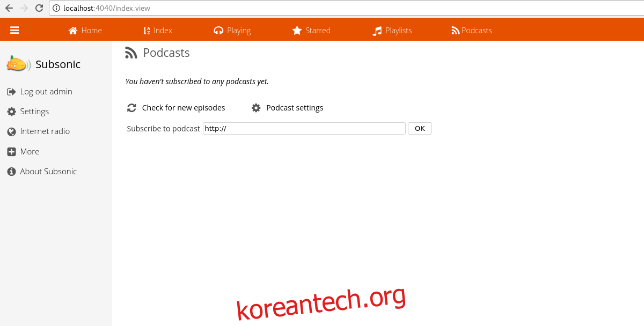644x326 pixels.
Task: Click Log out admin link
Action: tap(46, 92)
